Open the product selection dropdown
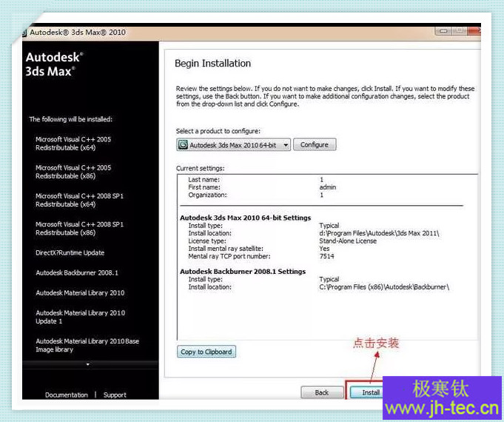The height and width of the screenshot is (422, 504). coord(233,145)
